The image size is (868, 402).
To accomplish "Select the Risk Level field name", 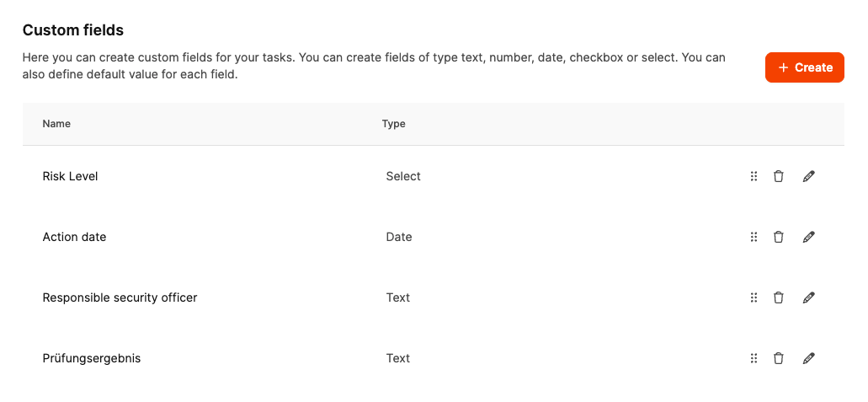I will pos(71,176).
